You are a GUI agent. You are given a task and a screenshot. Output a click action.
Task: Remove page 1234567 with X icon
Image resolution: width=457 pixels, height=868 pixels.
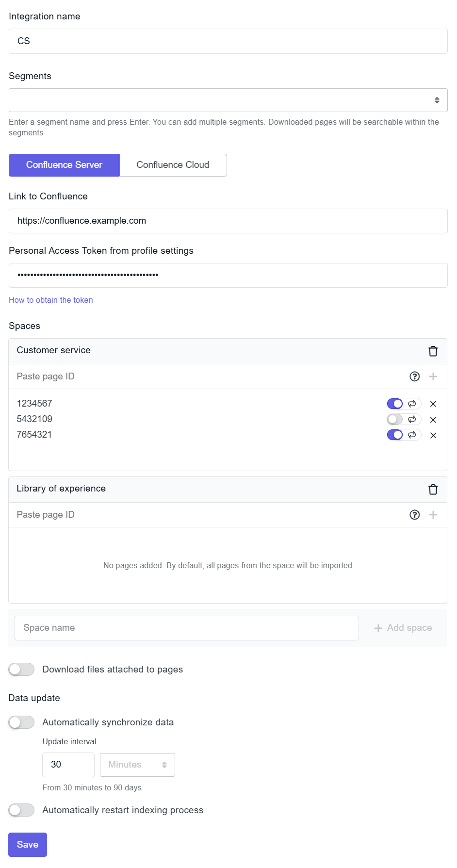point(433,404)
